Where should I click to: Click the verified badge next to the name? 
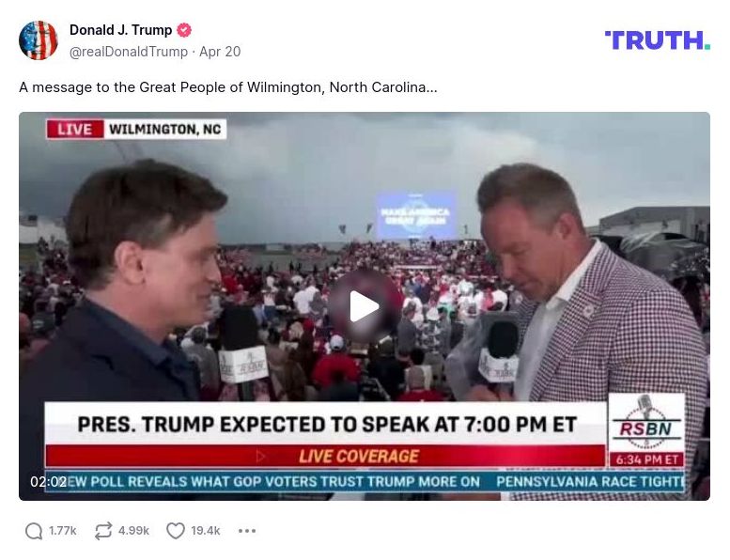tap(184, 30)
